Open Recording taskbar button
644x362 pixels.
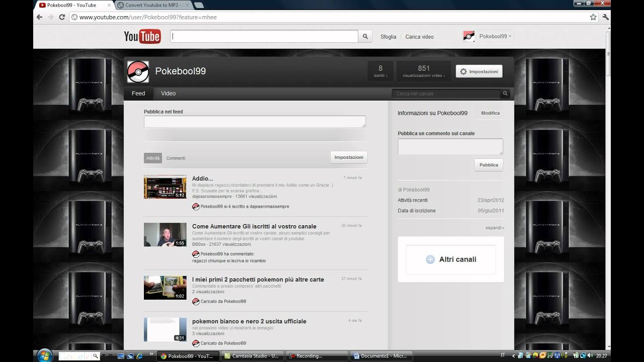click(317, 356)
